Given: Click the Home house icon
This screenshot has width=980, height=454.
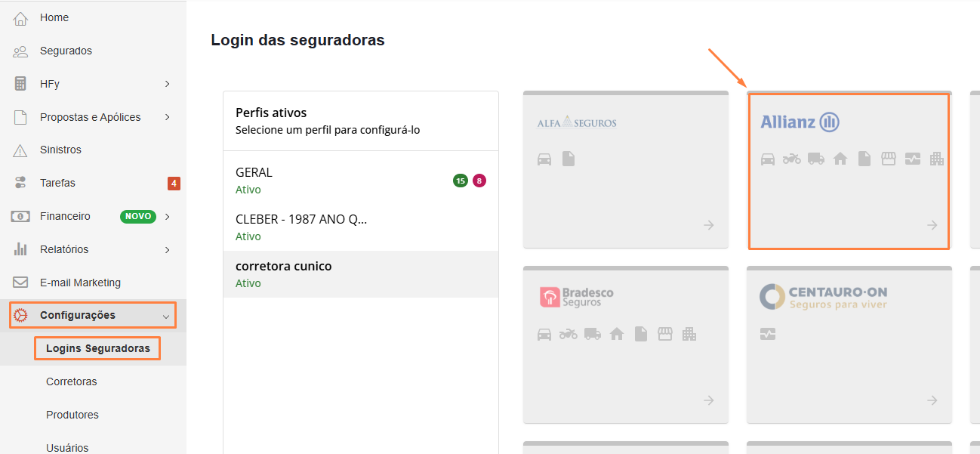Looking at the screenshot, I should pyautogui.click(x=20, y=18).
